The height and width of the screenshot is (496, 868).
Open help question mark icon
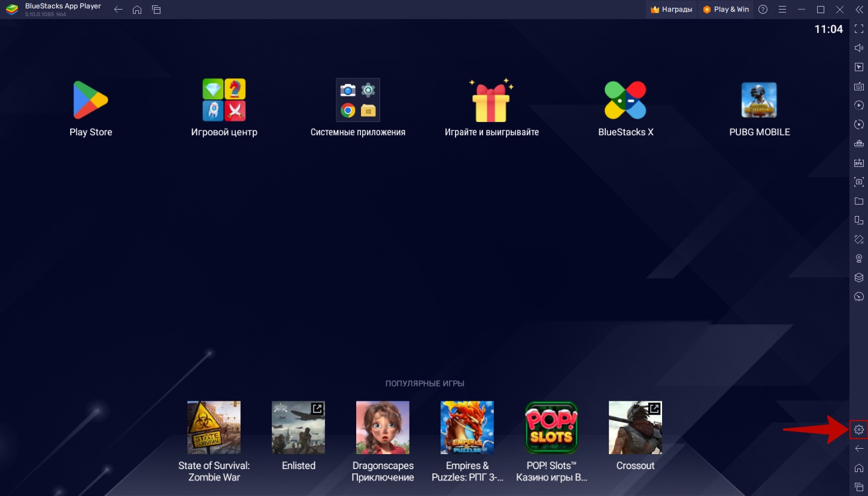coord(763,10)
